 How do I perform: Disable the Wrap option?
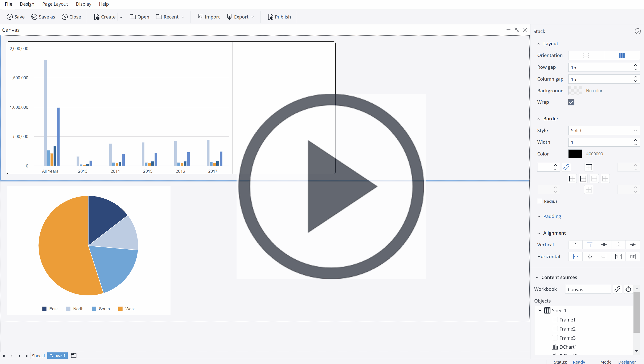tap(571, 102)
